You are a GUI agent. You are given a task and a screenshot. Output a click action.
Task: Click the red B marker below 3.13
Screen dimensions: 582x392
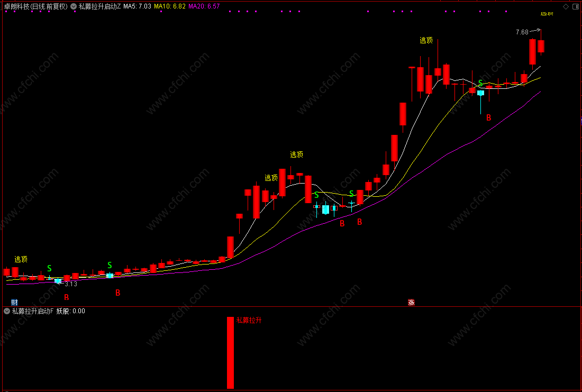[x=67, y=297]
